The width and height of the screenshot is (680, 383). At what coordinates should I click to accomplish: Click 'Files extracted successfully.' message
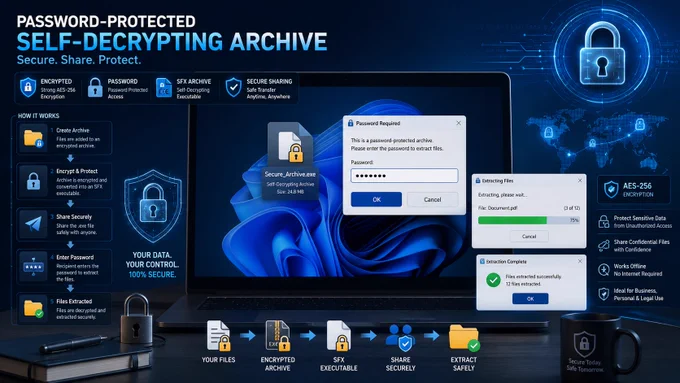(533, 276)
